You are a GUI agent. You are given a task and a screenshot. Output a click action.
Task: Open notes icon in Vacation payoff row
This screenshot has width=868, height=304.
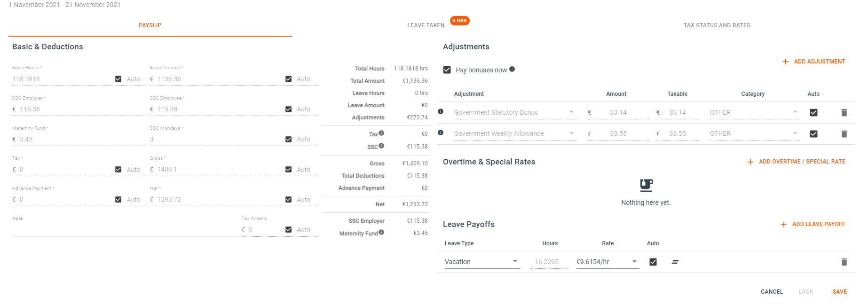[x=675, y=262]
